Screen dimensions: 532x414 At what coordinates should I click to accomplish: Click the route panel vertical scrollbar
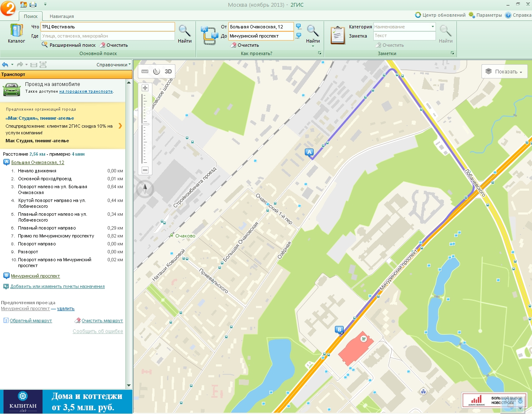(129, 234)
